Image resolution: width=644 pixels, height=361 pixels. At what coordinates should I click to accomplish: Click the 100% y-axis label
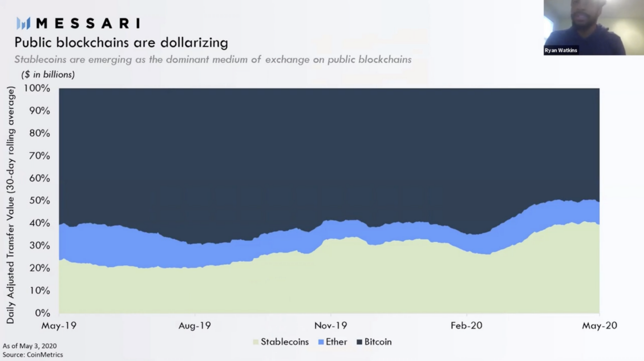click(37, 88)
